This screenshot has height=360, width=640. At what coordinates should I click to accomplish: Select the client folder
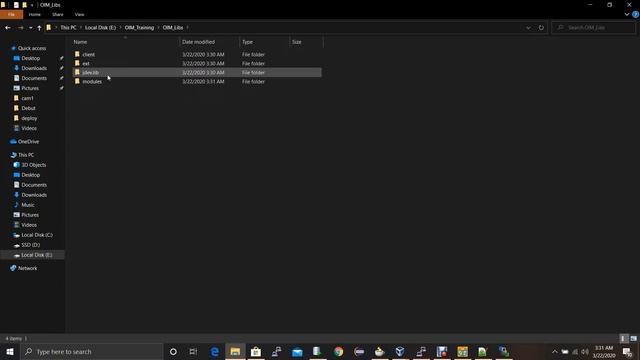(x=89, y=54)
